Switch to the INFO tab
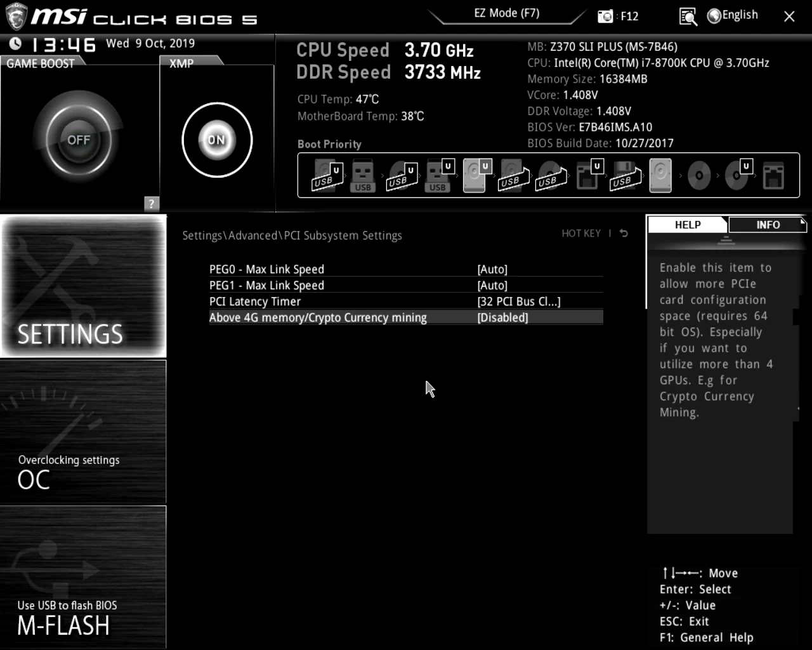The height and width of the screenshot is (650, 812). tap(768, 225)
